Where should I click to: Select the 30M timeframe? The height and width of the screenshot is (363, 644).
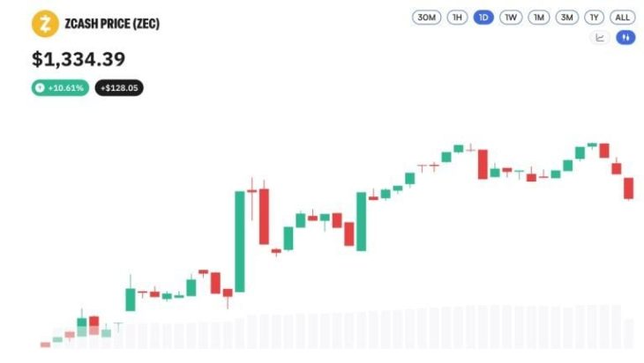426,18
